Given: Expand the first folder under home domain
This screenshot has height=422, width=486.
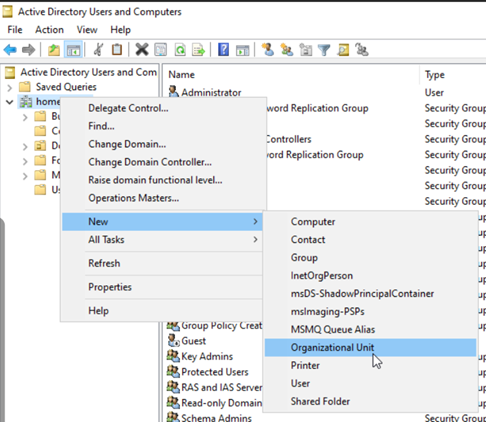Looking at the screenshot, I should tap(25, 117).
